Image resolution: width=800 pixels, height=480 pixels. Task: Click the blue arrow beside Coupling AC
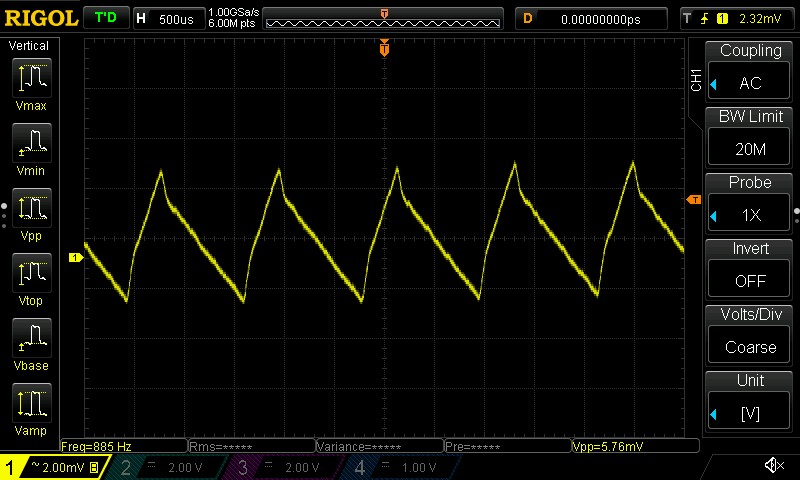tap(713, 84)
